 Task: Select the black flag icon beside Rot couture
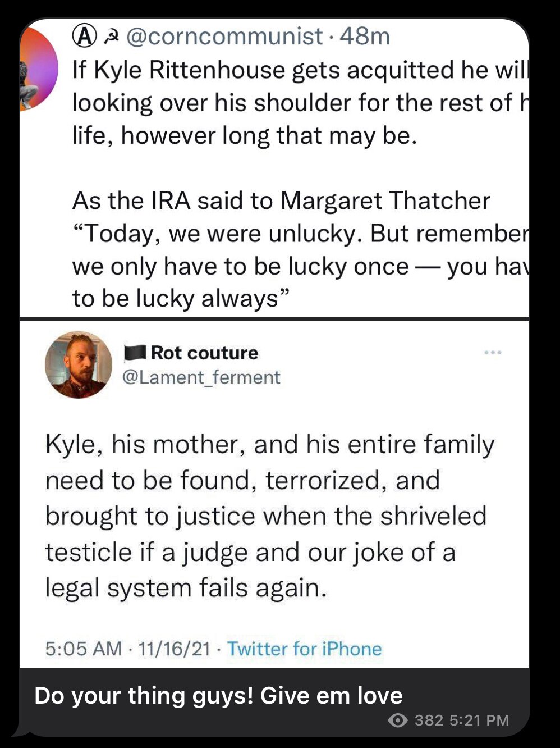point(135,353)
